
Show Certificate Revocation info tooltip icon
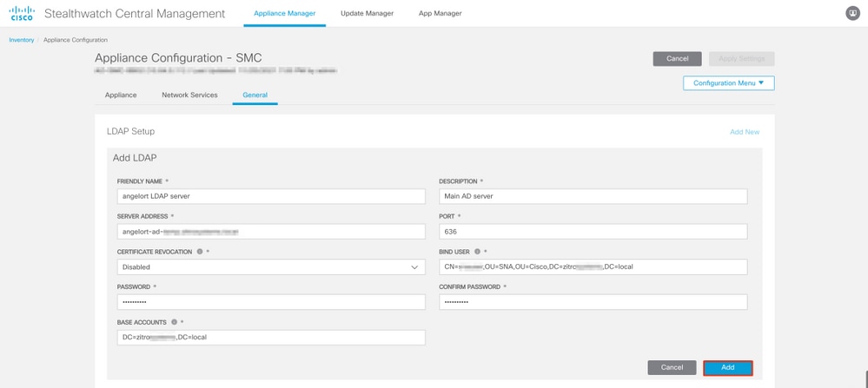pyautogui.click(x=200, y=252)
